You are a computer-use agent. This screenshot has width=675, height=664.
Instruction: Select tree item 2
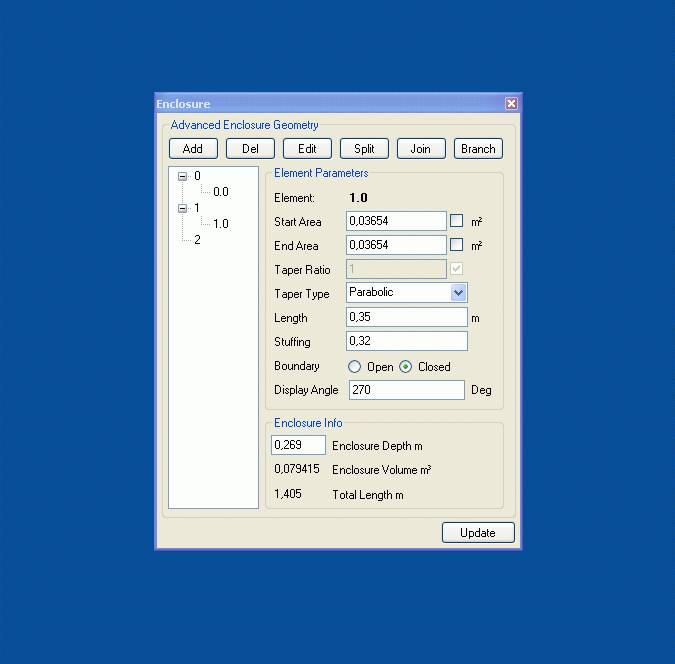click(197, 240)
